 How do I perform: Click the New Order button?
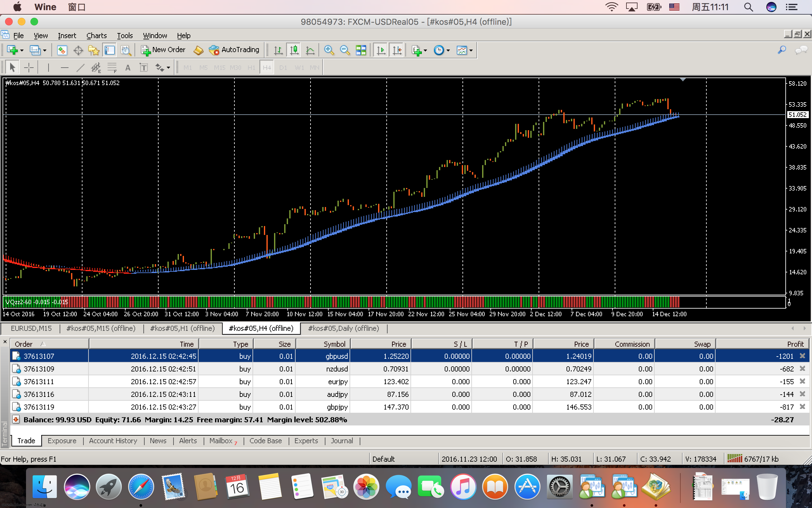(163, 50)
